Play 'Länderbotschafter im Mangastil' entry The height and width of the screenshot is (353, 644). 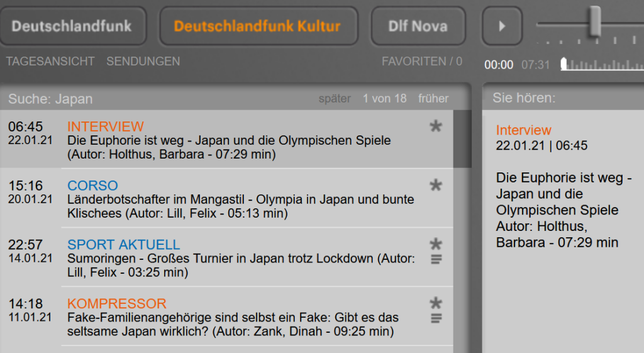tap(241, 206)
